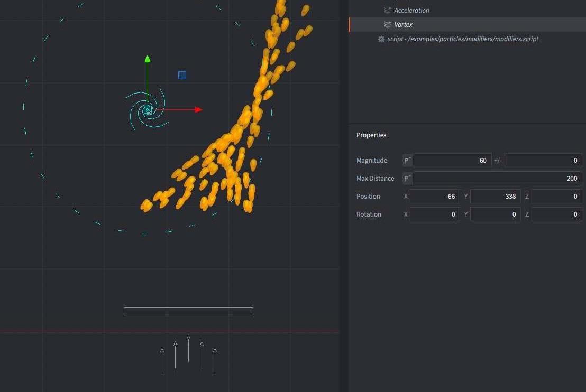The image size is (586, 392).
Task: Edit the Max Distance value field
Action: [x=498, y=179]
